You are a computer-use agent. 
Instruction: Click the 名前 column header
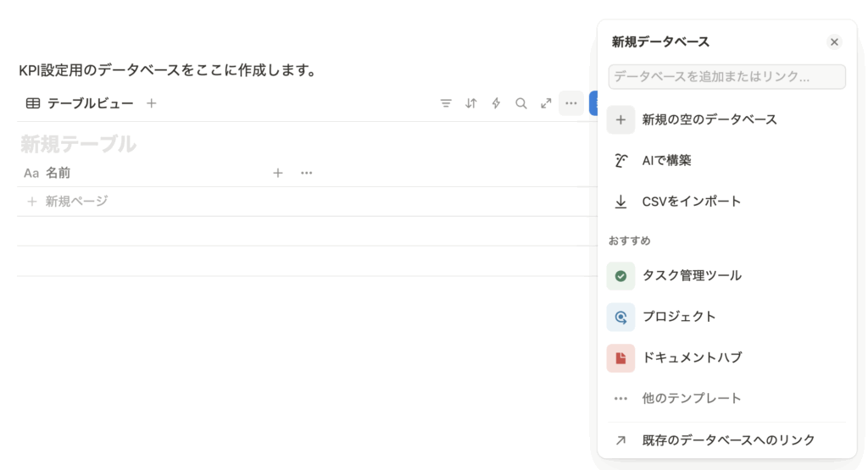coord(58,173)
